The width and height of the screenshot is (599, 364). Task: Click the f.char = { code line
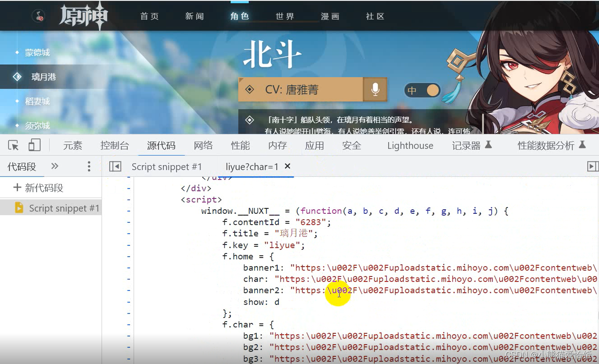coord(248,324)
